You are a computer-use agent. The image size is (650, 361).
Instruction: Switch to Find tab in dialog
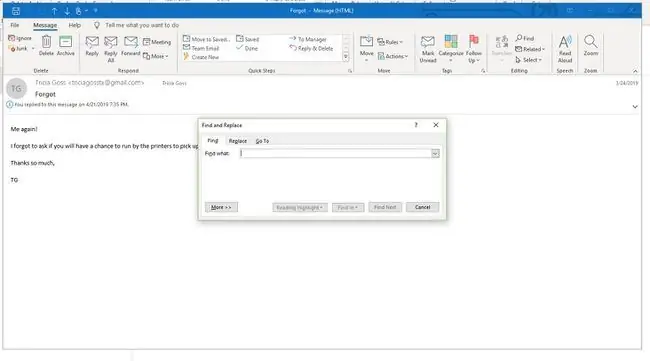click(x=213, y=141)
